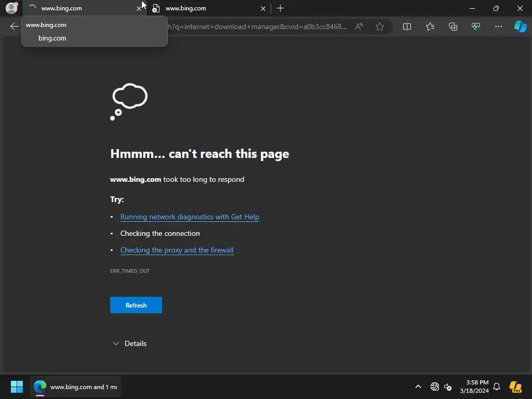Click the address bar URL text

tap(258, 26)
